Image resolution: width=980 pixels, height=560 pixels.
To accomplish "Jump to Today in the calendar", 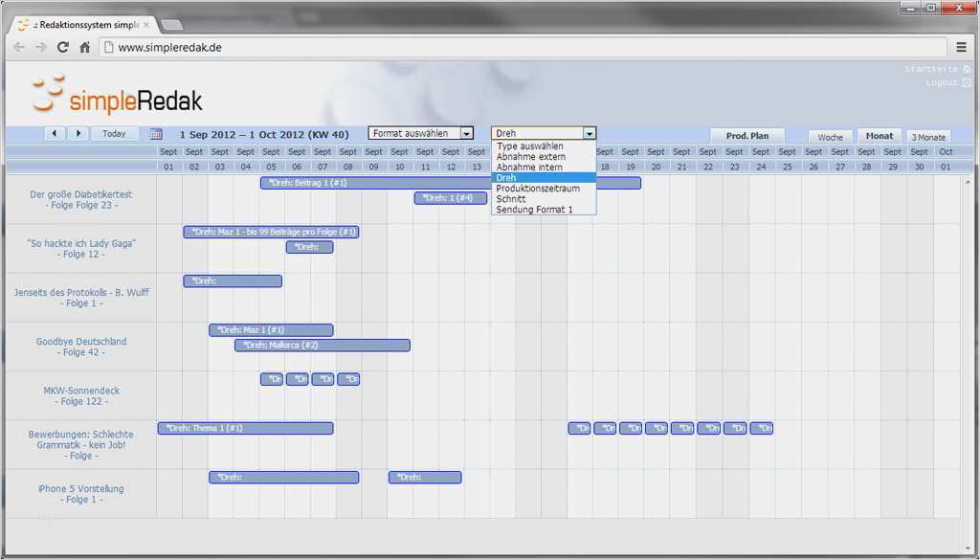I will click(x=114, y=134).
